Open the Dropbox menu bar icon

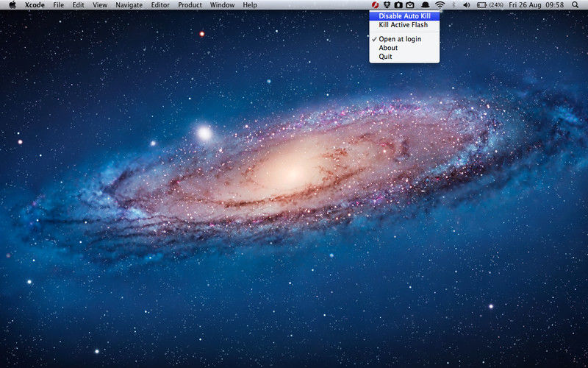(x=387, y=5)
